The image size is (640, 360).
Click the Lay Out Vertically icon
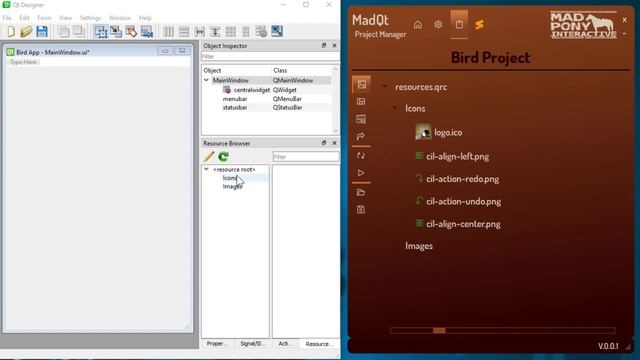pyautogui.click(x=184, y=31)
